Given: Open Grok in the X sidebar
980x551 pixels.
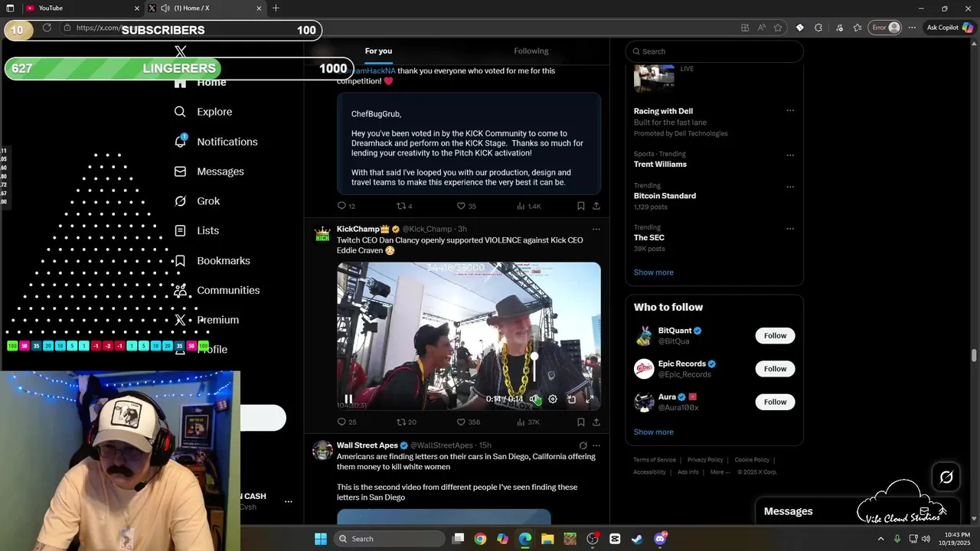Looking at the screenshot, I should [x=197, y=201].
